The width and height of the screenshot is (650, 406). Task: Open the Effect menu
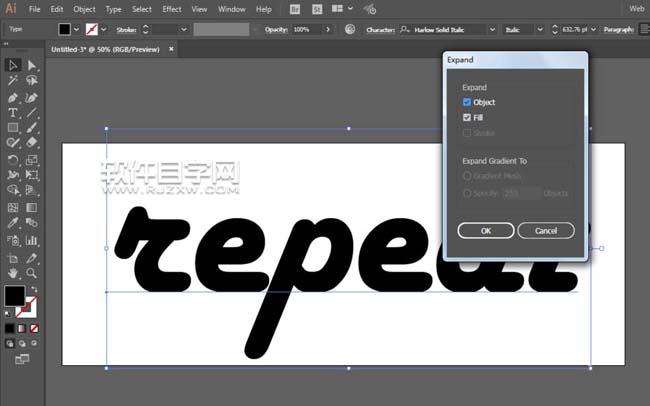172,9
